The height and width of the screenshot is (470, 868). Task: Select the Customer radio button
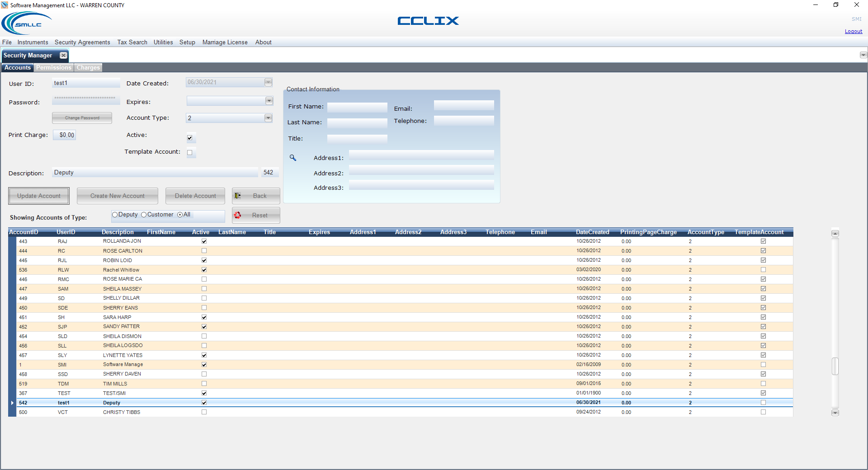pos(144,215)
